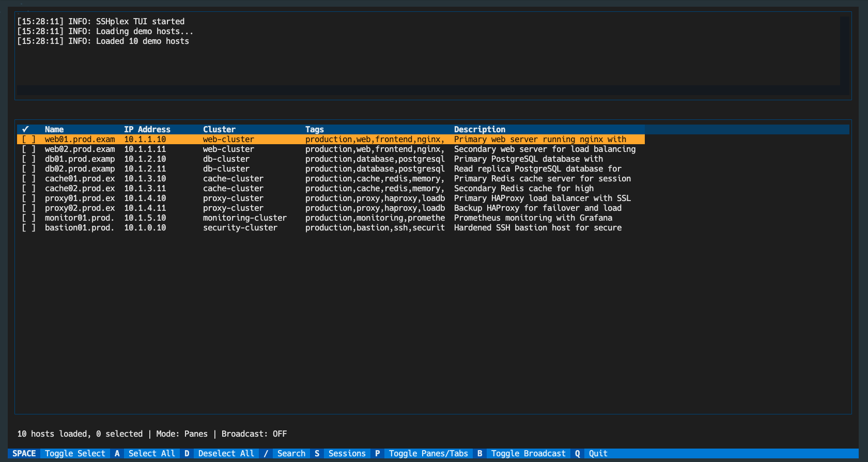868x462 pixels.
Task: Click IP address 10.1.2.10
Action: click(145, 159)
